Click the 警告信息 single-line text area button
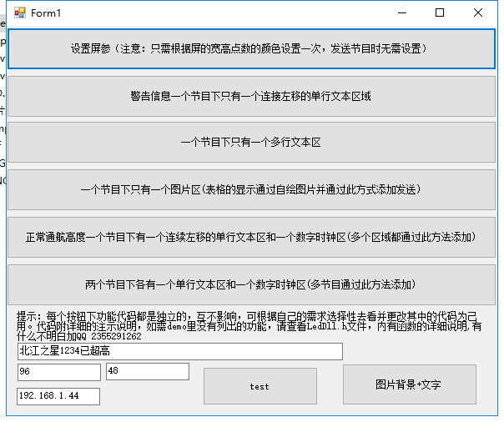 click(x=251, y=97)
